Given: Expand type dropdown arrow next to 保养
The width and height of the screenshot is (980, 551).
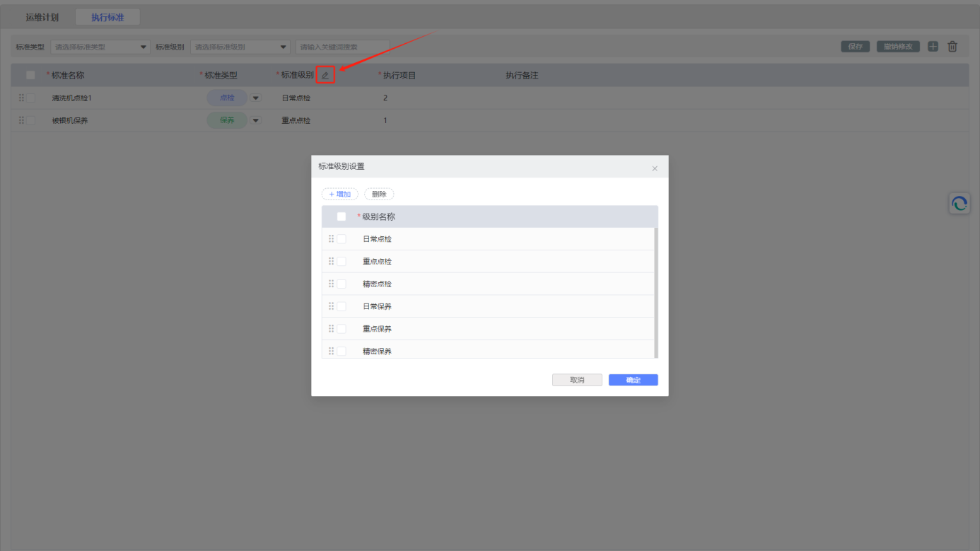Looking at the screenshot, I should pos(256,121).
